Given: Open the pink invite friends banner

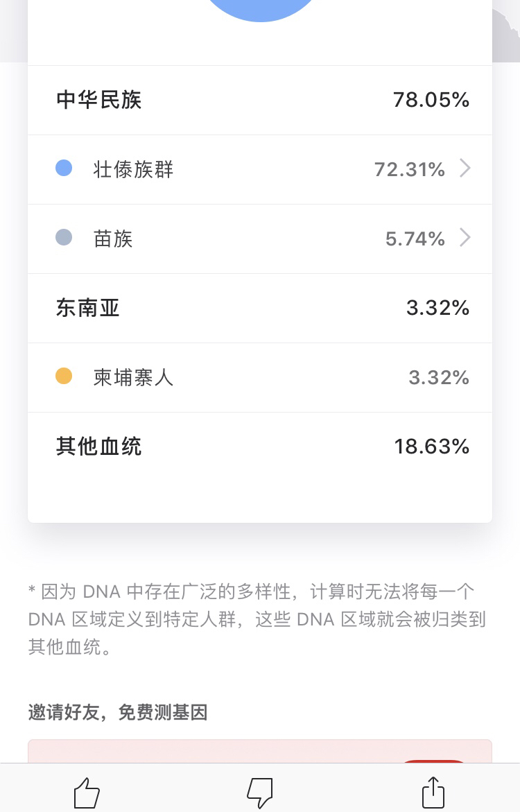Looking at the screenshot, I should [x=260, y=751].
